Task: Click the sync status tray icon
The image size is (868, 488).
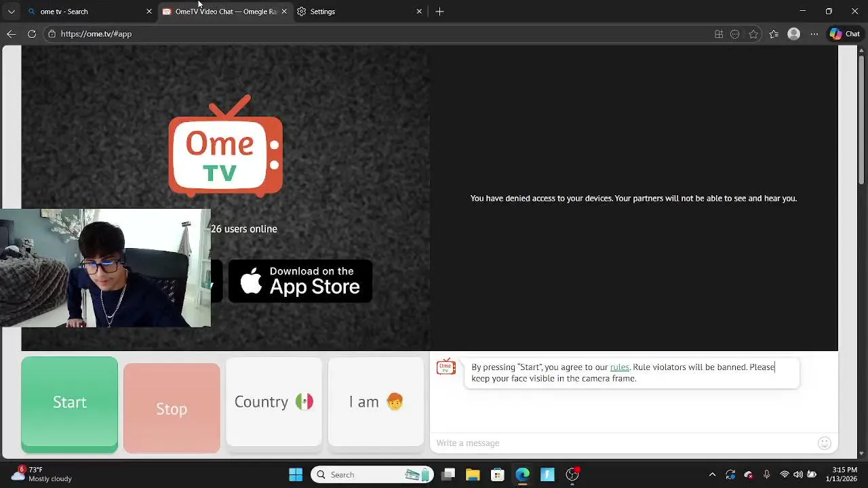Action: tap(730, 474)
